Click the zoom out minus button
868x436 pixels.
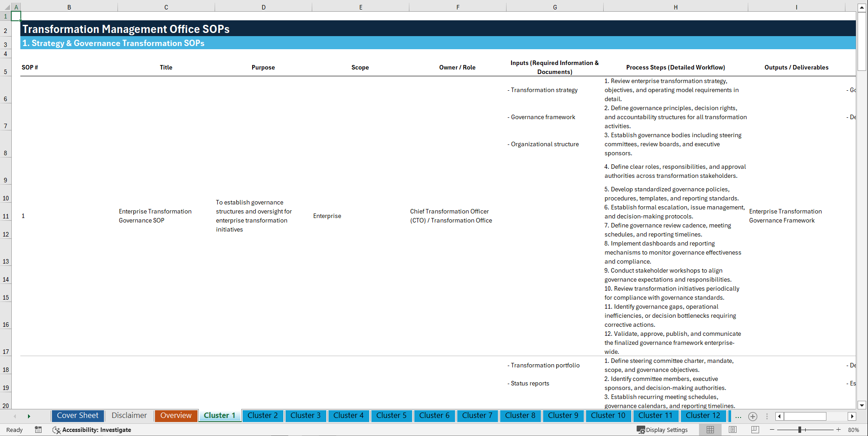tap(772, 430)
